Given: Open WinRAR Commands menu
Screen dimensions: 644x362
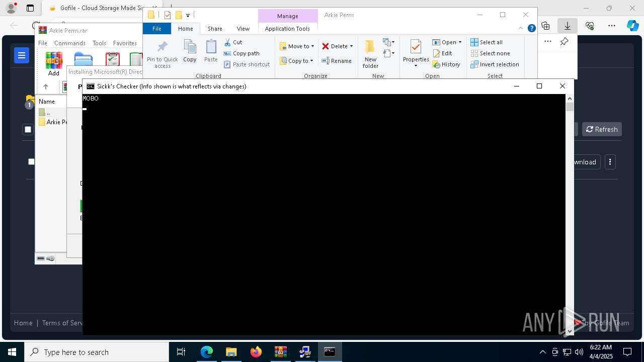Looking at the screenshot, I should coord(70,43).
